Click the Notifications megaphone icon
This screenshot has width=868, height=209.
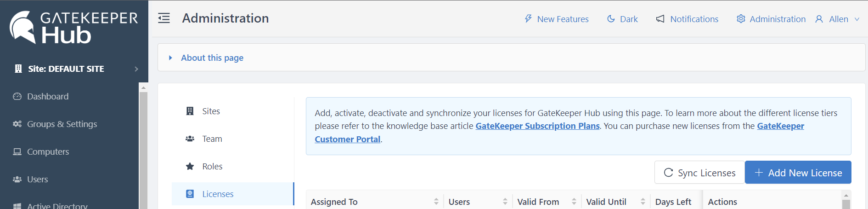660,19
